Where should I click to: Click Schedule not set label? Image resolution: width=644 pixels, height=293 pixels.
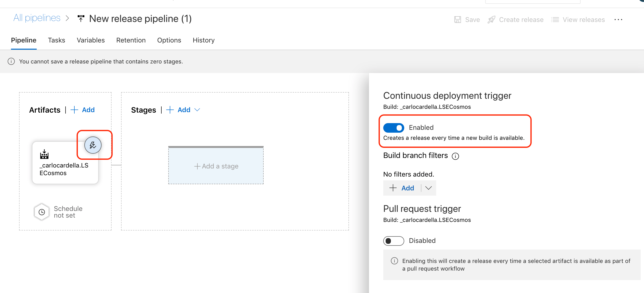[68, 212]
